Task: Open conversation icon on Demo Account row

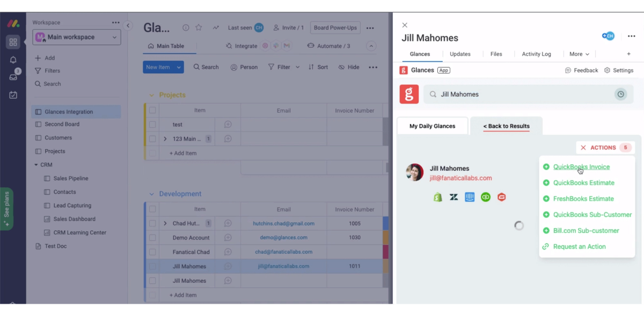Action: pos(228,238)
